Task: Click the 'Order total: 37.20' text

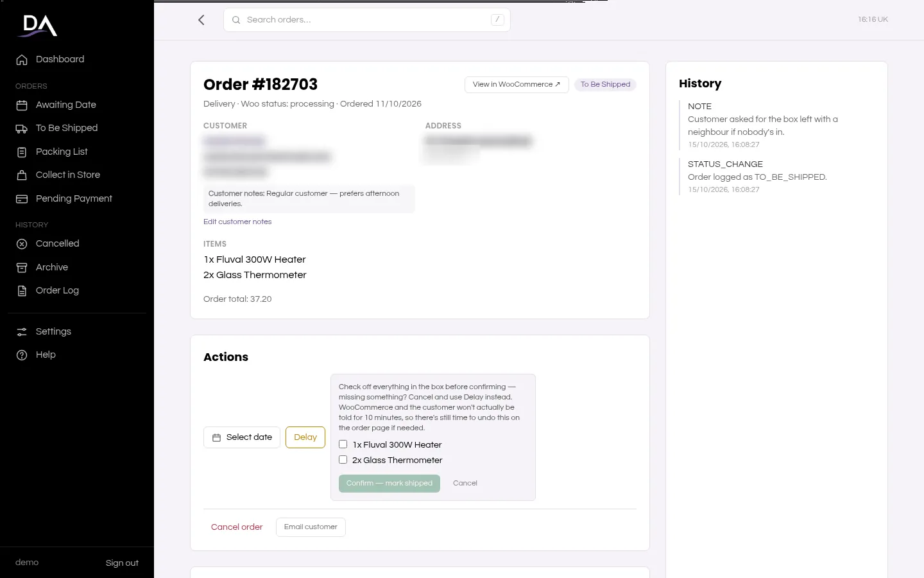Action: coord(237,299)
